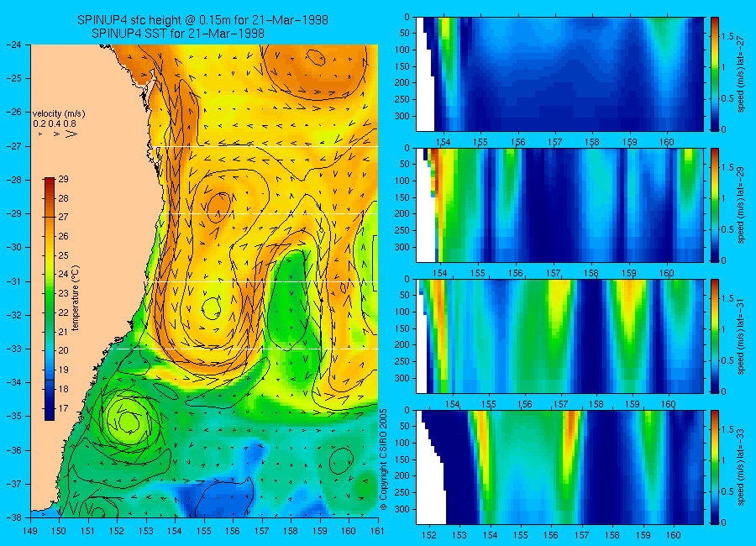Click the lat=-29 speed depth section plot
Viewport: 756px width, 546px height.
click(x=559, y=206)
